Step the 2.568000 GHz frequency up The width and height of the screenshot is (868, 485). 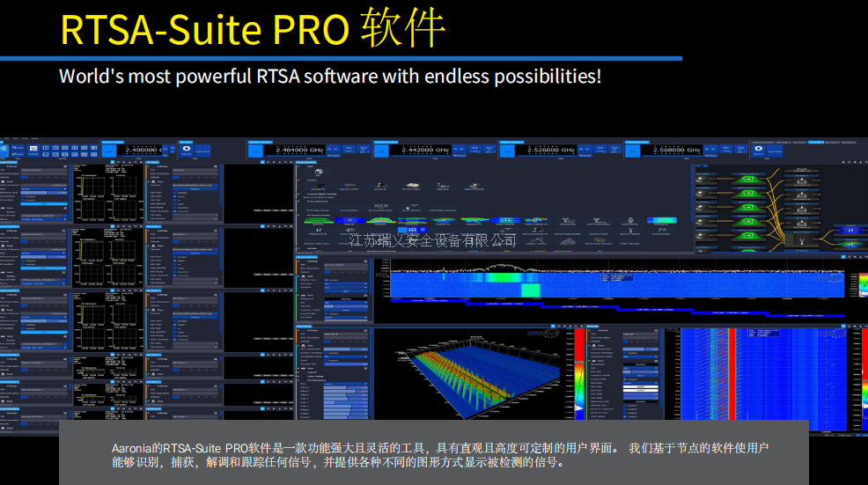710,149
